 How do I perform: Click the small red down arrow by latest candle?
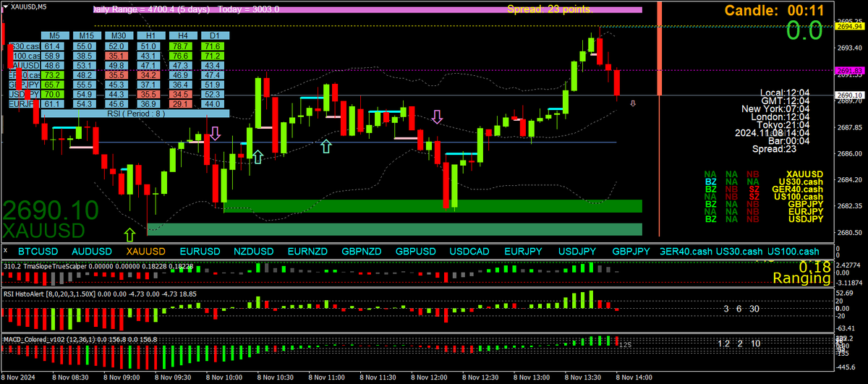pyautogui.click(x=633, y=104)
